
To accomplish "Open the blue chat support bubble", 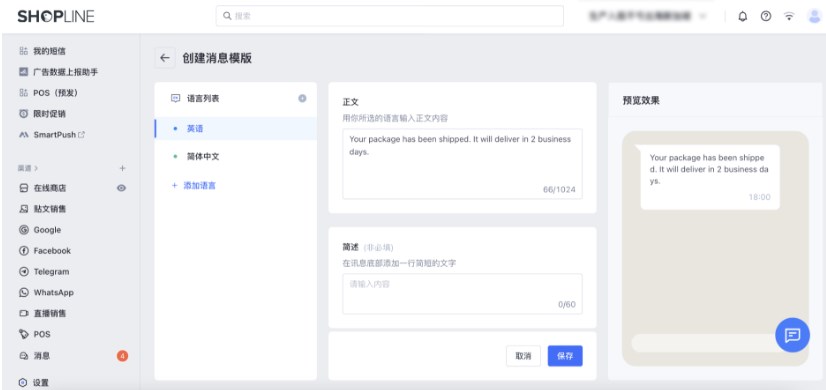I will [792, 335].
